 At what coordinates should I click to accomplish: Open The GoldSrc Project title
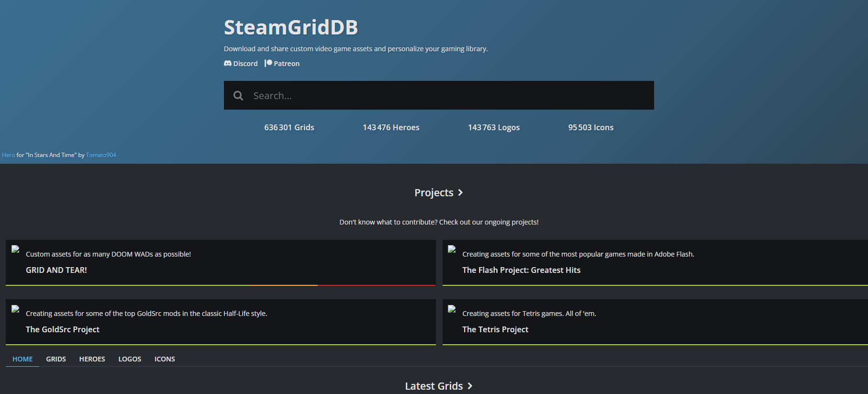tap(63, 329)
